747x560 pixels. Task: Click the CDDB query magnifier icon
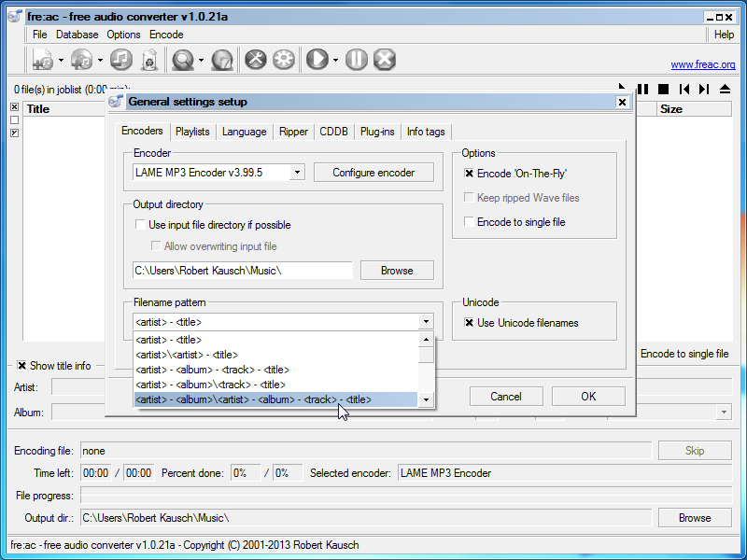pyautogui.click(x=182, y=60)
